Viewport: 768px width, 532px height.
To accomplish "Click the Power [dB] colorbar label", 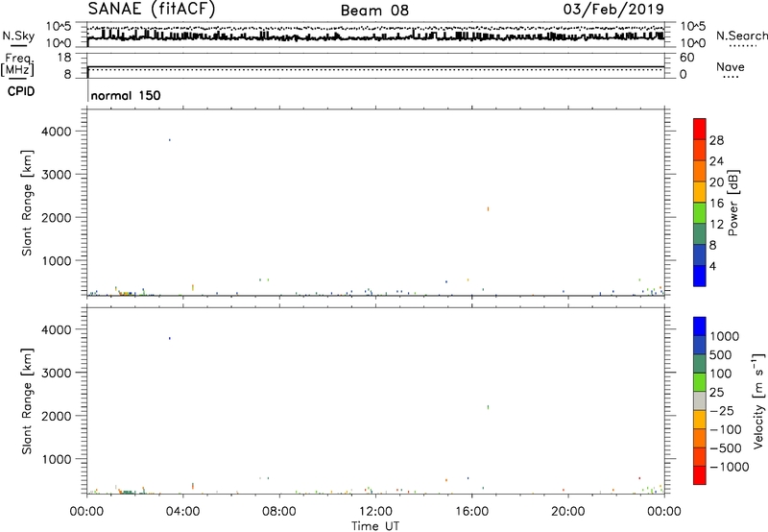I will point(733,203).
